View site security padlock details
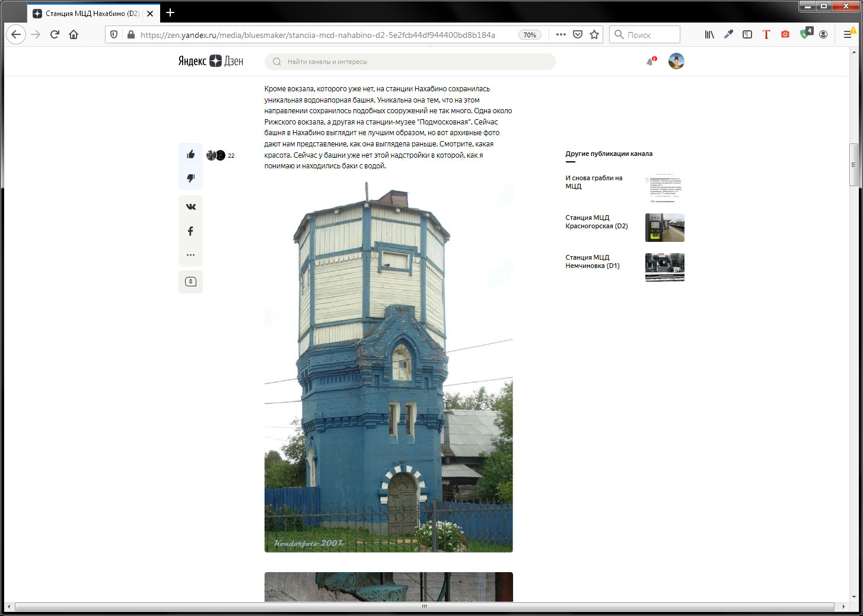The height and width of the screenshot is (616, 863). click(x=131, y=35)
